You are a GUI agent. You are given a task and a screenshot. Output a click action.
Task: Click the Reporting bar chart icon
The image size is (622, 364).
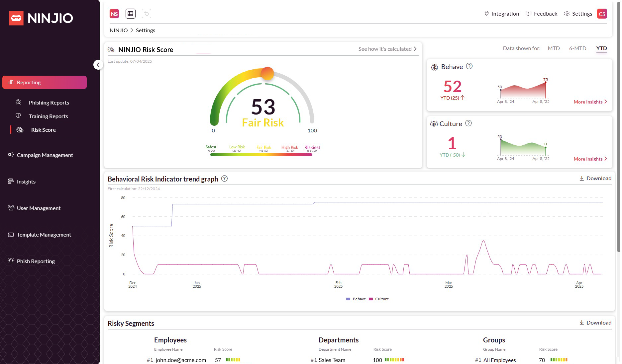(11, 82)
